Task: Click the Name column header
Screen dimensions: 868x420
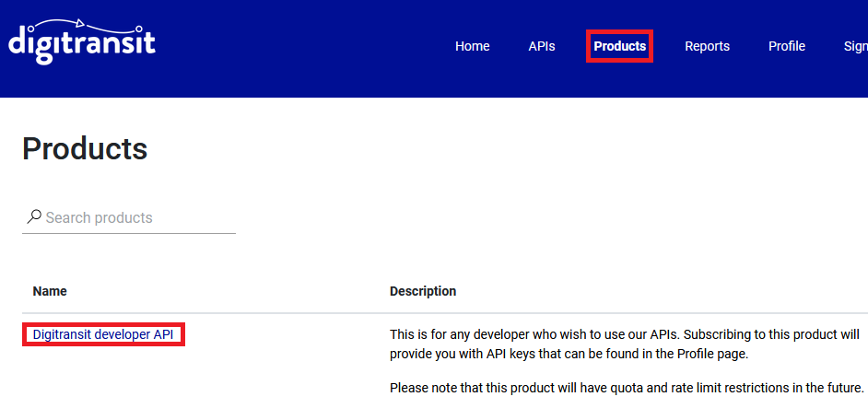Action: tap(50, 291)
